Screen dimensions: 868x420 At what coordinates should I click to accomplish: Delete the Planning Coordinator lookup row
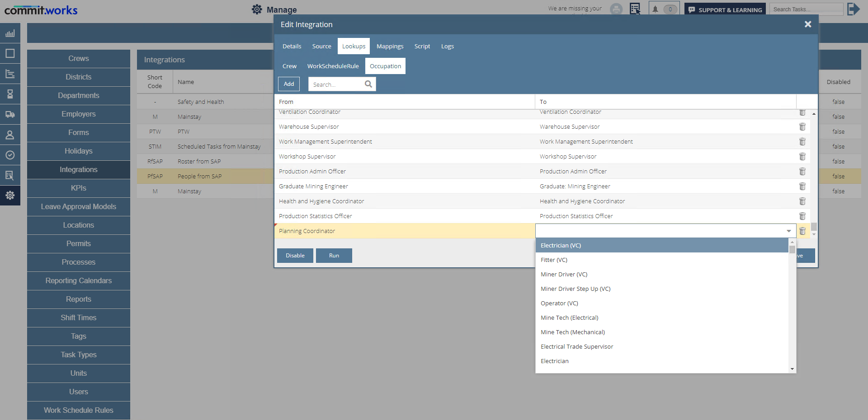(x=802, y=231)
